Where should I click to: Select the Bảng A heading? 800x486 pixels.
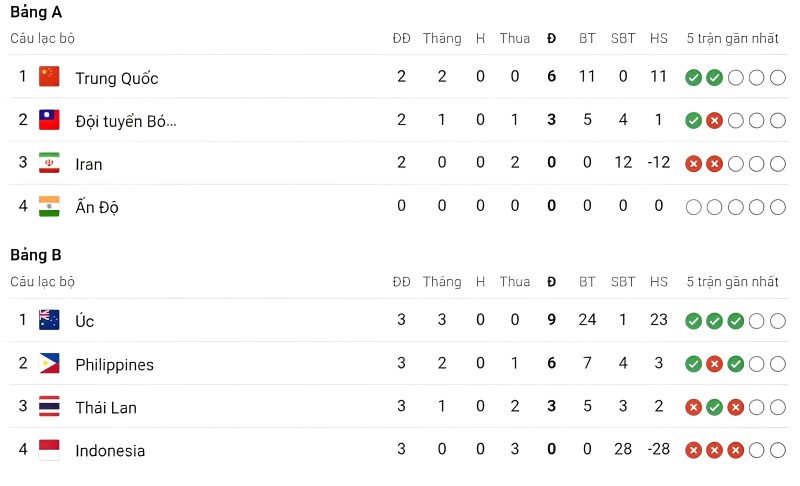tap(36, 12)
